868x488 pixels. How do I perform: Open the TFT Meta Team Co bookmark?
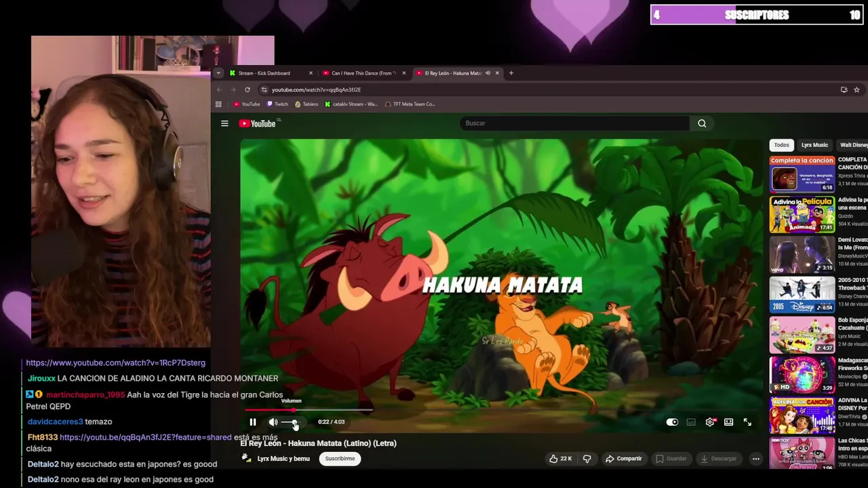[x=410, y=104]
